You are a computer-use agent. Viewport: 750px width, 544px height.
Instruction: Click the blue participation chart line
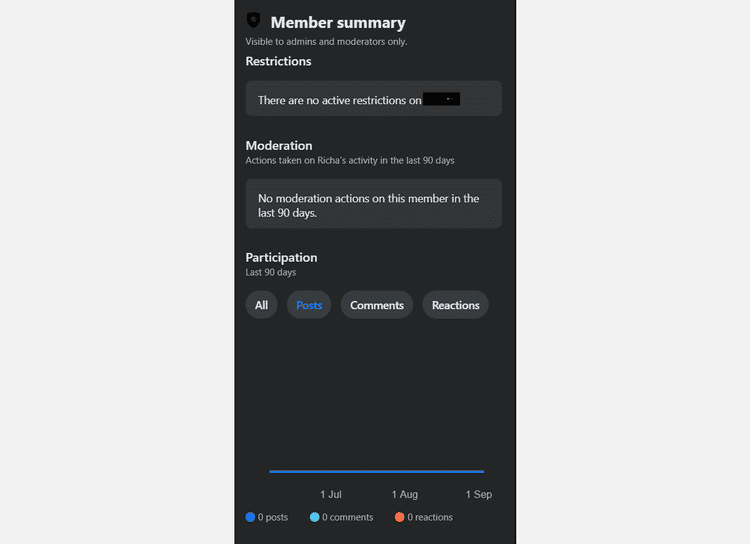[377, 471]
